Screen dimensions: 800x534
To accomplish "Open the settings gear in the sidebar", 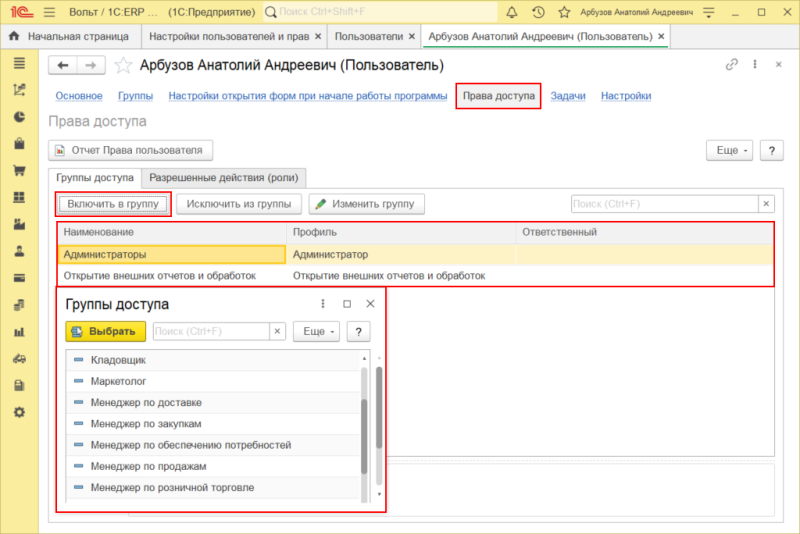I will point(19,412).
